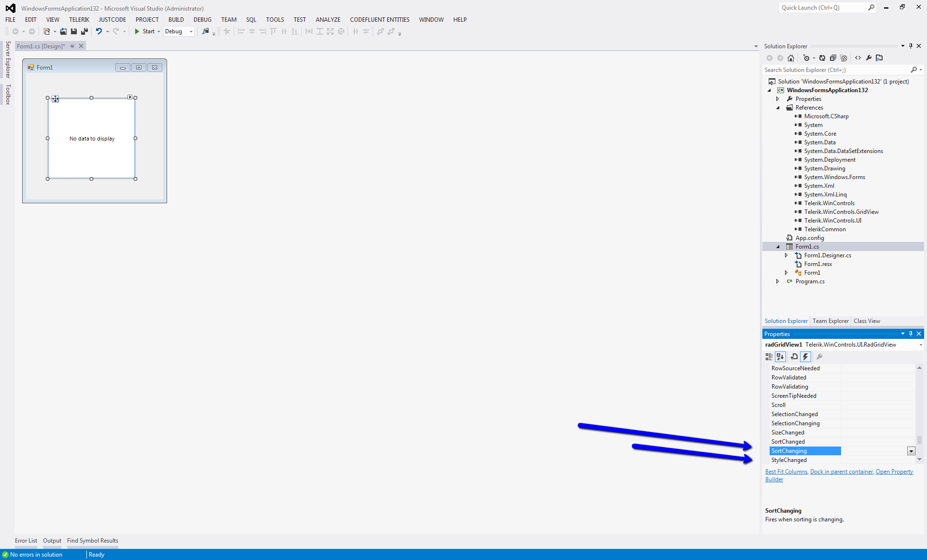Image resolution: width=927 pixels, height=560 pixels.
Task: Switch to the Team Explorer tab
Action: [x=830, y=321]
